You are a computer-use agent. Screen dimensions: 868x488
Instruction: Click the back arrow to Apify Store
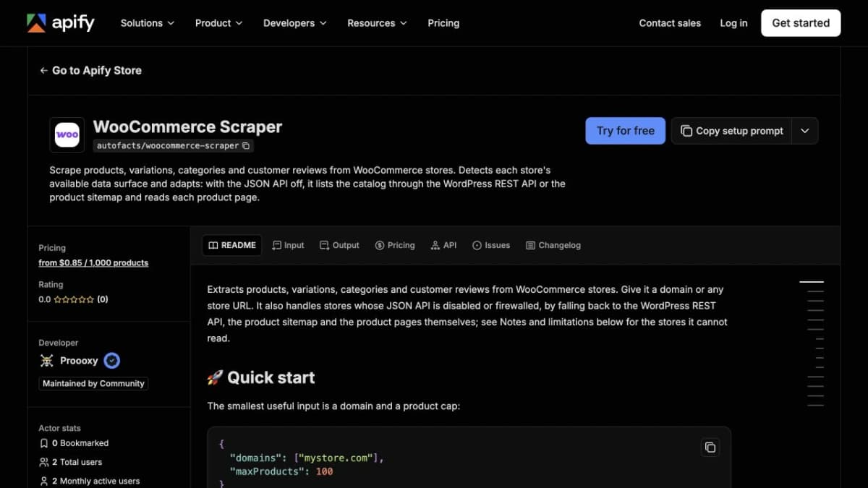(x=44, y=70)
